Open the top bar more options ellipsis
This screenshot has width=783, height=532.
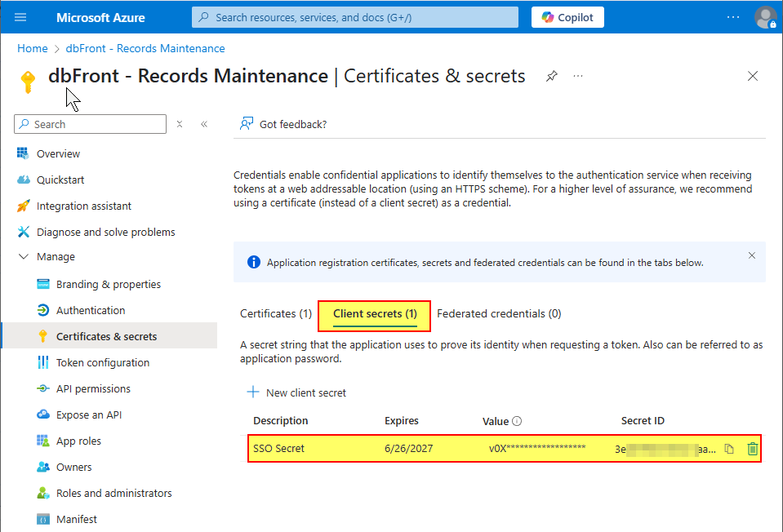tap(732, 17)
